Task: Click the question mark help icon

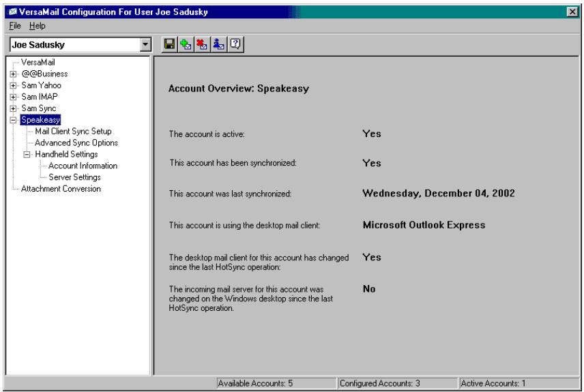Action: point(235,45)
